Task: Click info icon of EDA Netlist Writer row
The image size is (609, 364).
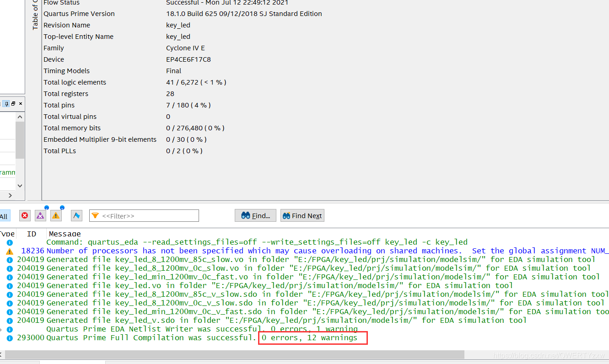Action: [10, 329]
